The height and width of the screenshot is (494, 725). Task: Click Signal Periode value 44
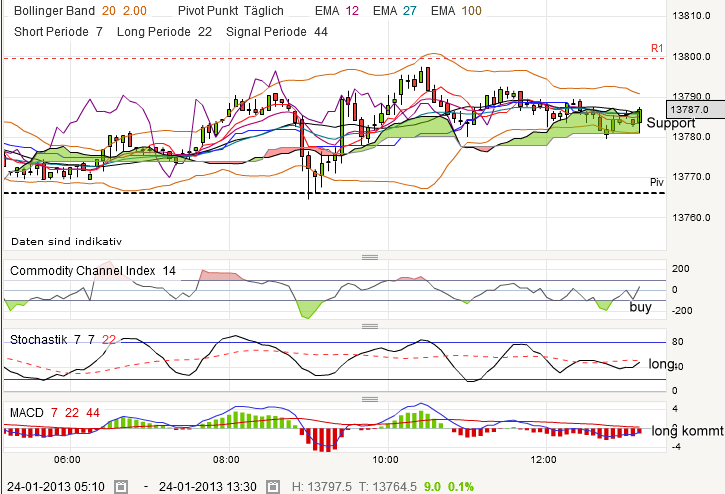(x=320, y=32)
